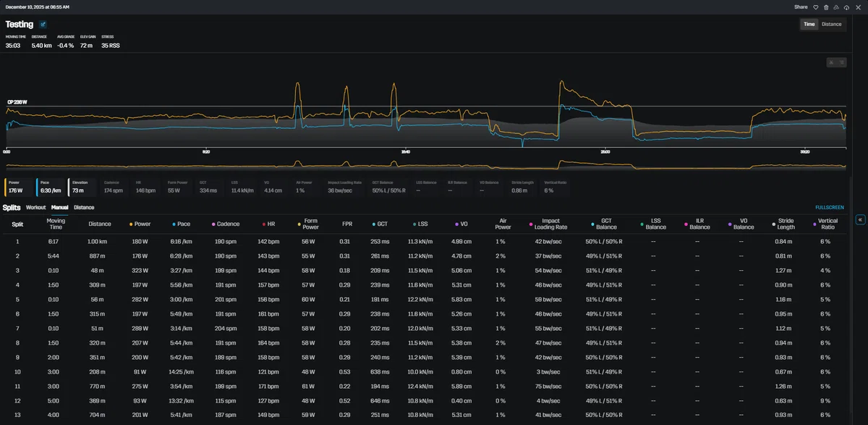Select the Distance splits tab
Screen dimensions: 868x425
[84, 207]
